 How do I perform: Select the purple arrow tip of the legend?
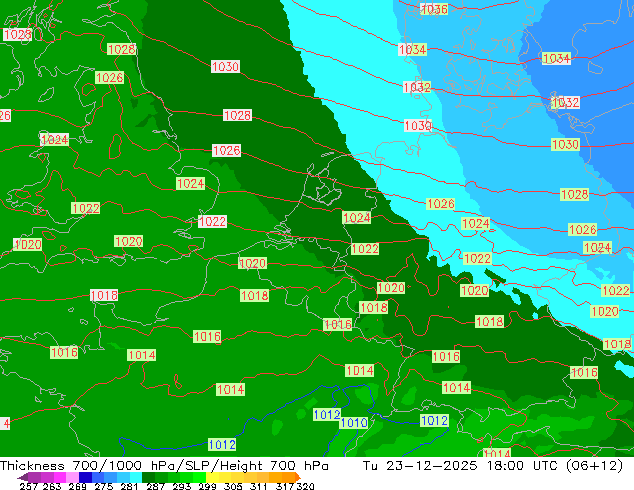(22, 478)
